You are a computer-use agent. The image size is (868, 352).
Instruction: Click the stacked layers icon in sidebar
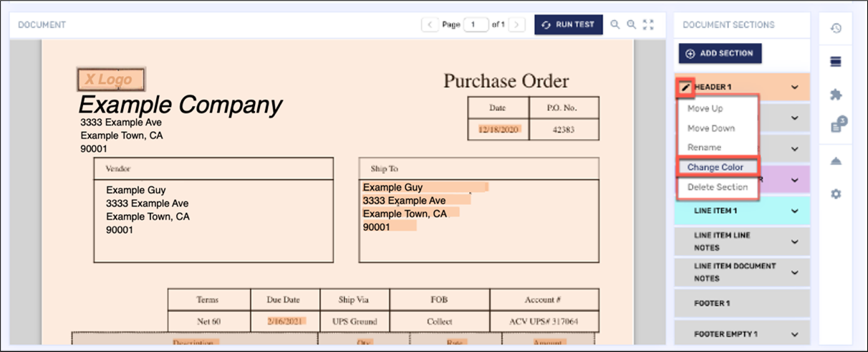835,62
